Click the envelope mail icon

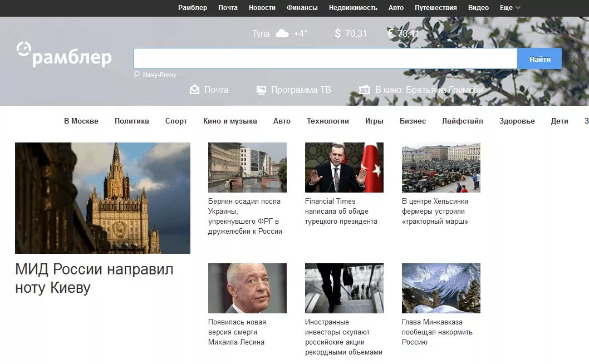195,90
